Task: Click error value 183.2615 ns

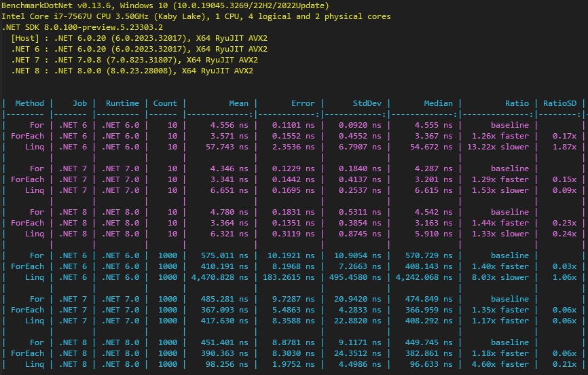Action: pyautogui.click(x=289, y=277)
